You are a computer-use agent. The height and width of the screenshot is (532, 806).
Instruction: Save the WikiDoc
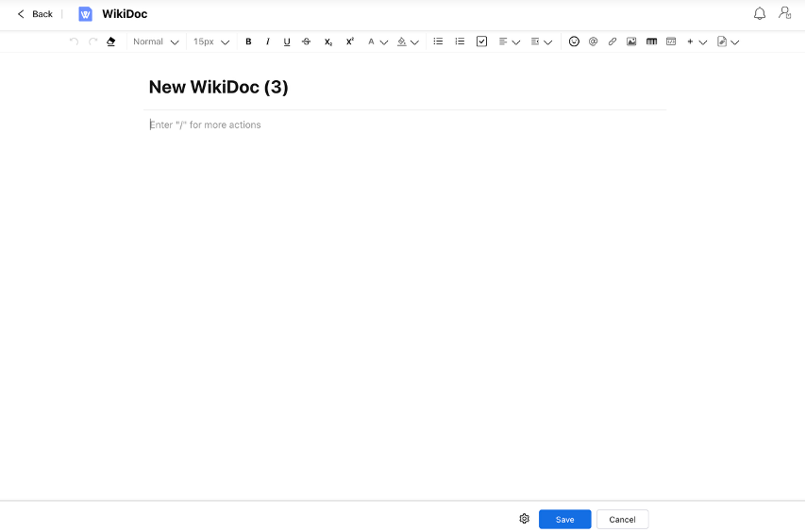point(564,520)
